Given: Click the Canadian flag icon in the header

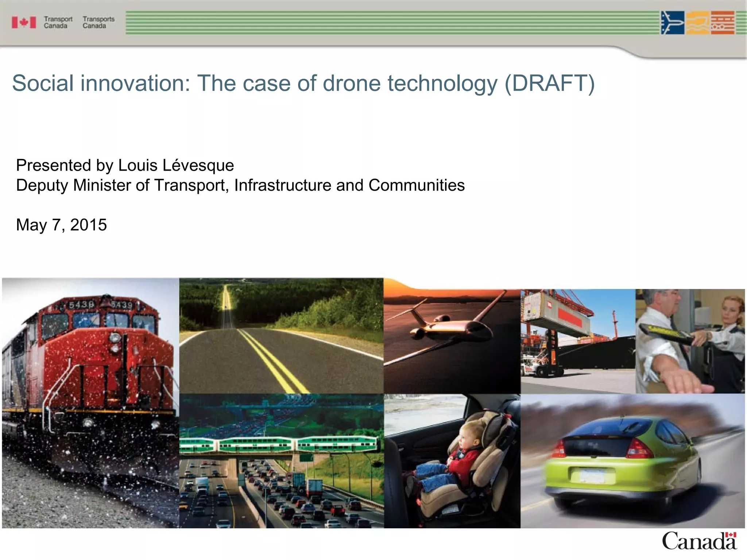Looking at the screenshot, I should (x=24, y=23).
